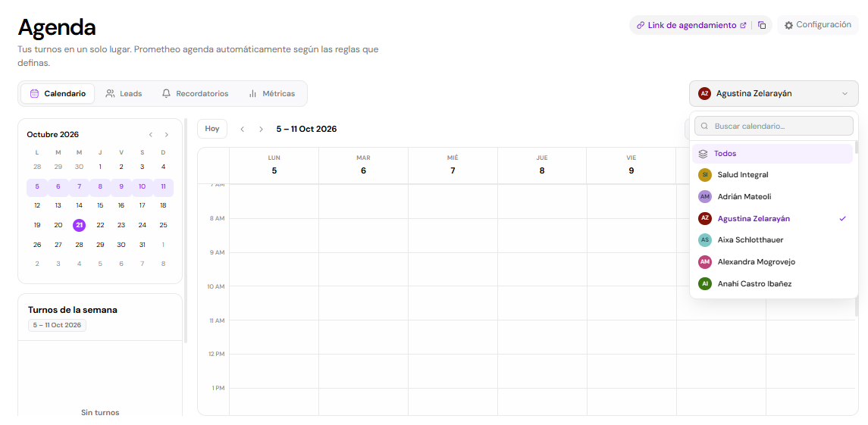Select October 31 in the mini calendar
The height and width of the screenshot is (425, 868).
click(143, 245)
